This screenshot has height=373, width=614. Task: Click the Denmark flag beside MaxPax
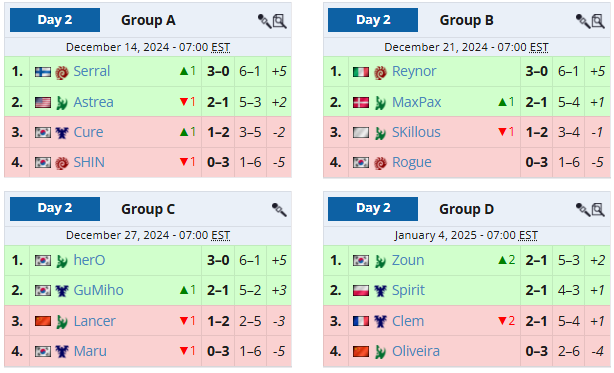click(361, 103)
